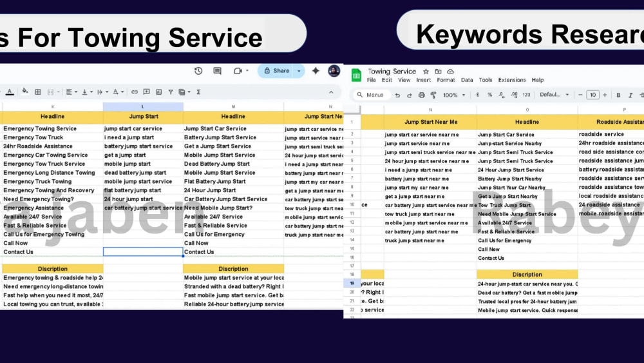Screen dimensions: 644x363
Task: Select row 19 header in right spreadsheet
Action: click(352, 283)
